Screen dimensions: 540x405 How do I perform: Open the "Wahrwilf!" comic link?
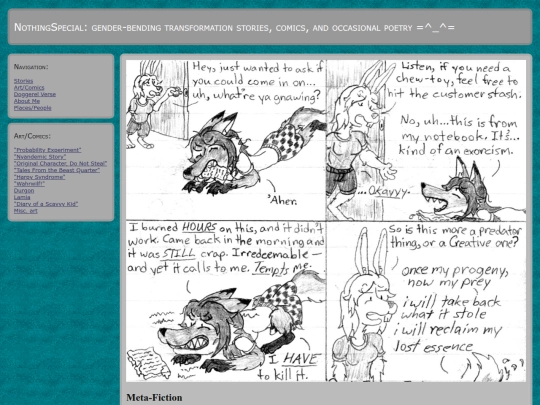click(x=29, y=184)
